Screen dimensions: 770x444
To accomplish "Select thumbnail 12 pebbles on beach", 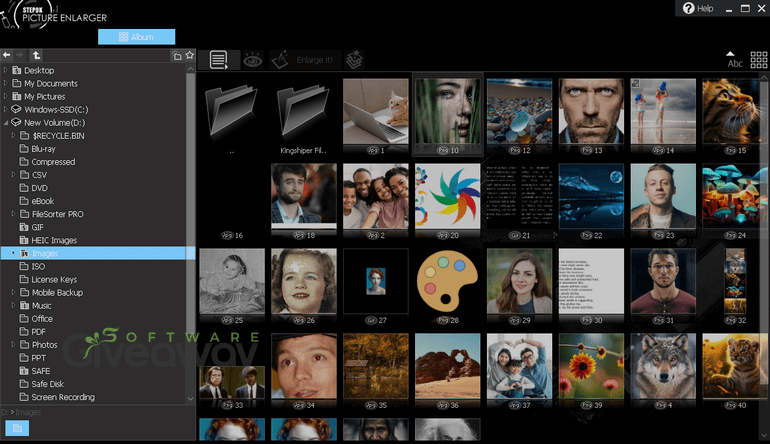I will click(520, 112).
